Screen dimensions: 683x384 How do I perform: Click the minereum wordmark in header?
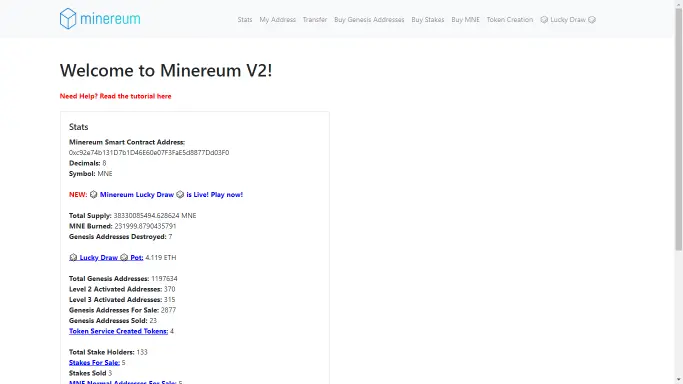tap(110, 19)
